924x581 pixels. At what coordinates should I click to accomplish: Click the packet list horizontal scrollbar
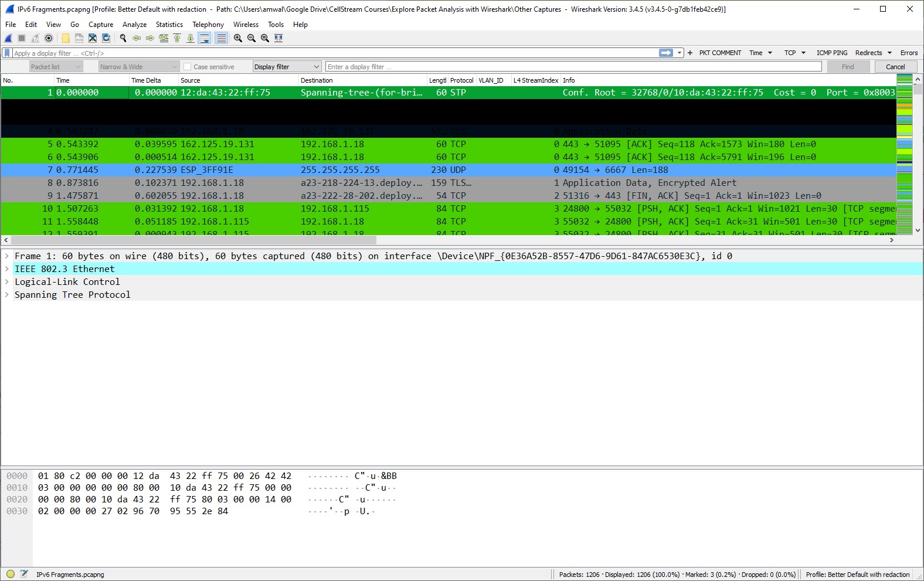(193, 240)
